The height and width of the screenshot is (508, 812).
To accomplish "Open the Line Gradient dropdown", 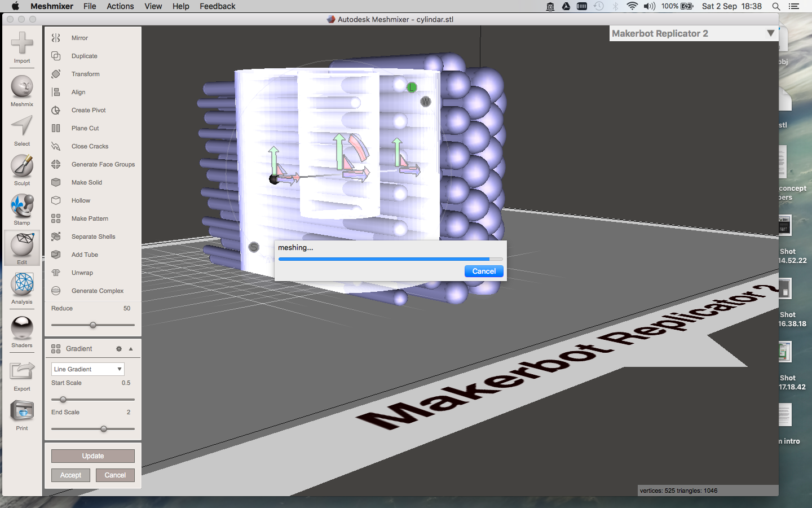I will [x=88, y=369].
